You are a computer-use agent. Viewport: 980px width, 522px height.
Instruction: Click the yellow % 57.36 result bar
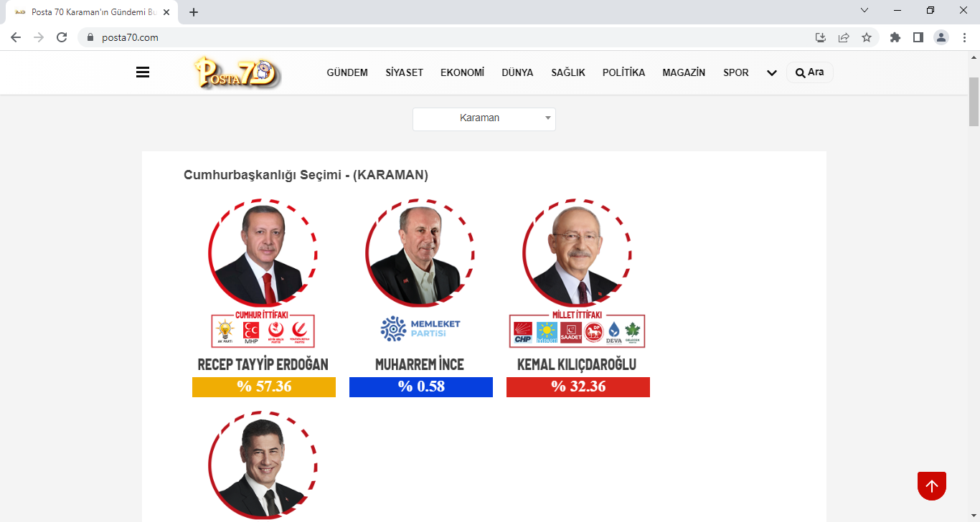(264, 387)
